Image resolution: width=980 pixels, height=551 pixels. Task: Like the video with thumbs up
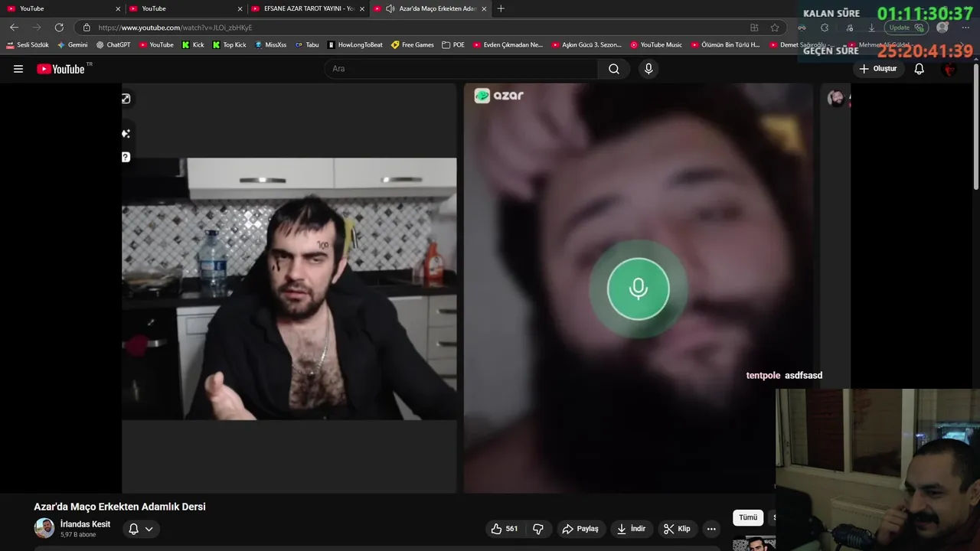pyautogui.click(x=505, y=529)
